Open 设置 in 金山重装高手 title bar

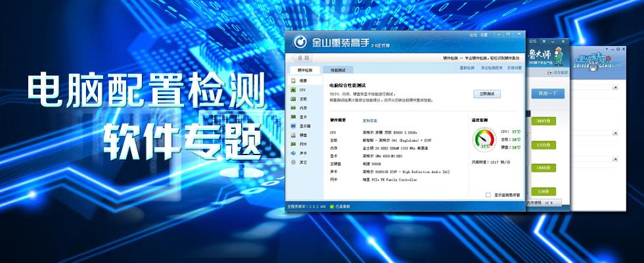(484, 35)
